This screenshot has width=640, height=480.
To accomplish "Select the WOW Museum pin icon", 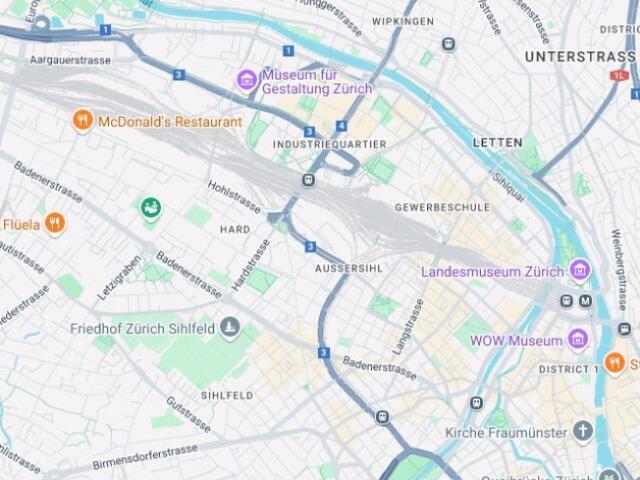I will [x=578, y=339].
